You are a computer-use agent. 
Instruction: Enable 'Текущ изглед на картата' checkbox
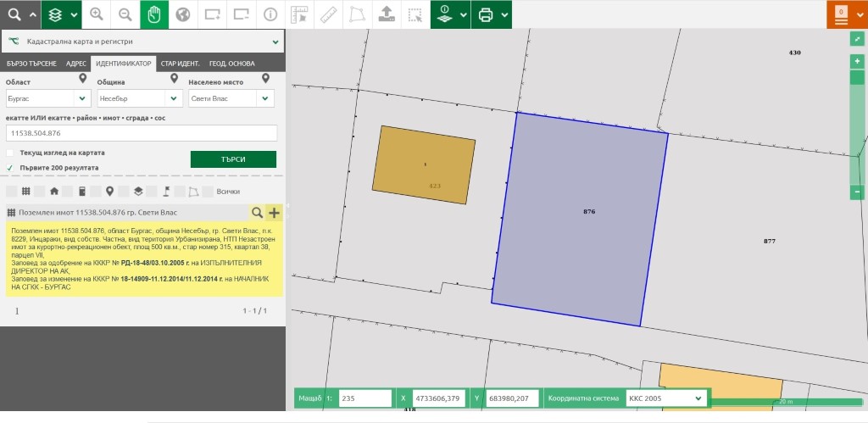pos(10,153)
